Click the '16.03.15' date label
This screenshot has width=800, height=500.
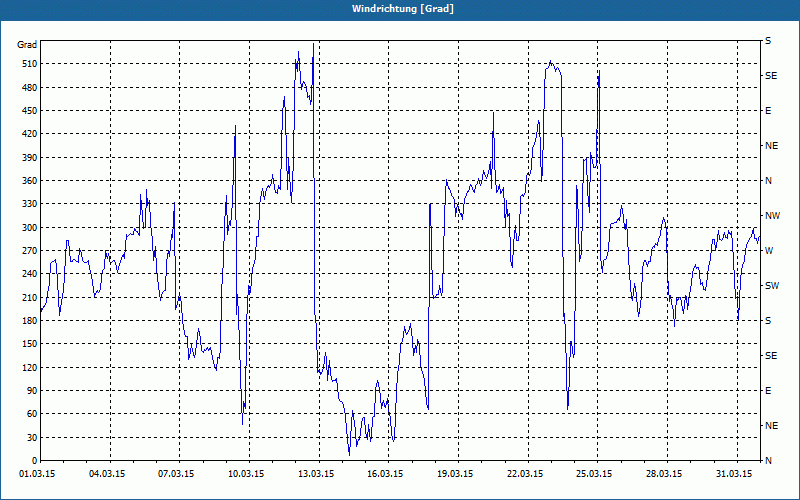coord(385,474)
